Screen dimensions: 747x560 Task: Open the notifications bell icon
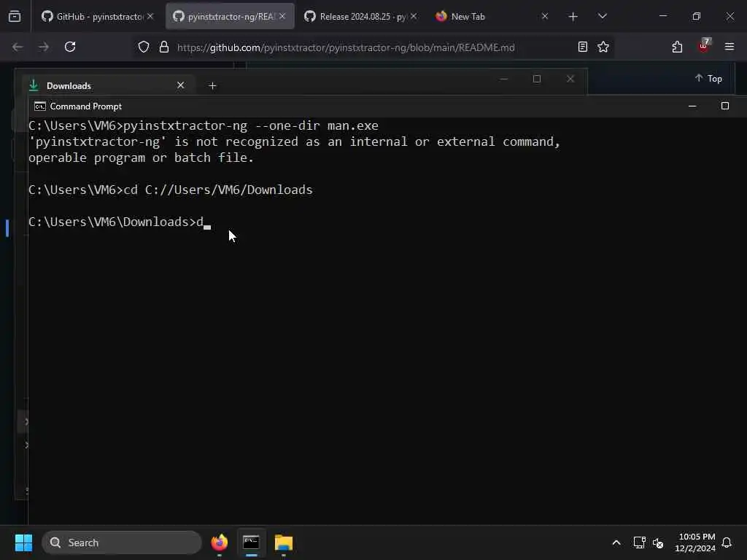(x=727, y=542)
